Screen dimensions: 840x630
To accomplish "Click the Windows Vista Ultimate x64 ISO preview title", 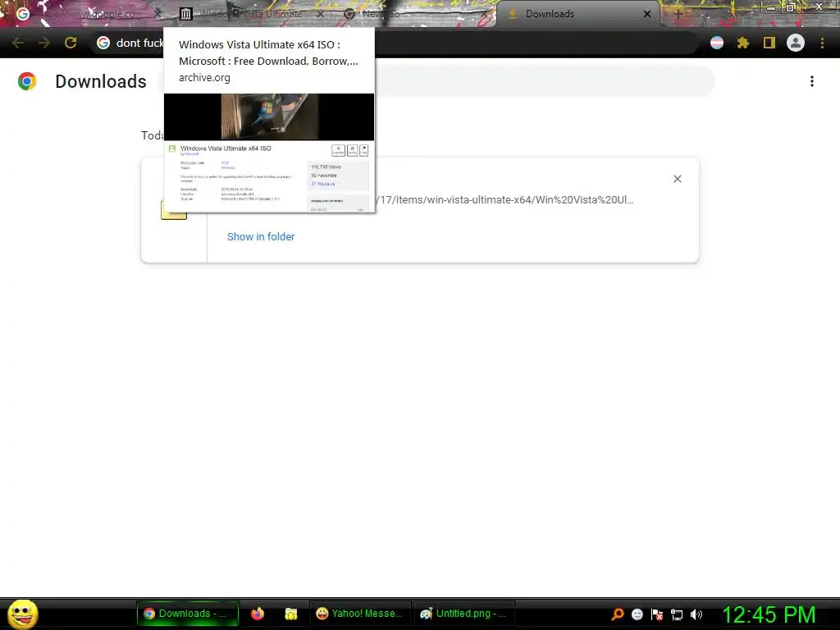I will (268, 52).
